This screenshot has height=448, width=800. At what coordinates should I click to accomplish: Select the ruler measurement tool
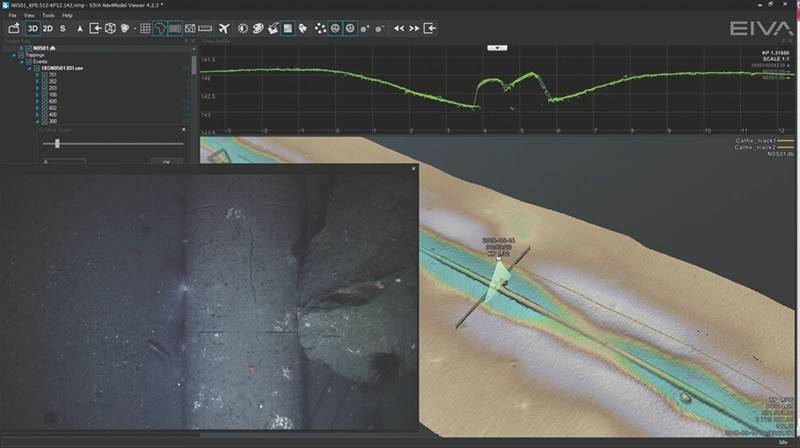[205, 29]
